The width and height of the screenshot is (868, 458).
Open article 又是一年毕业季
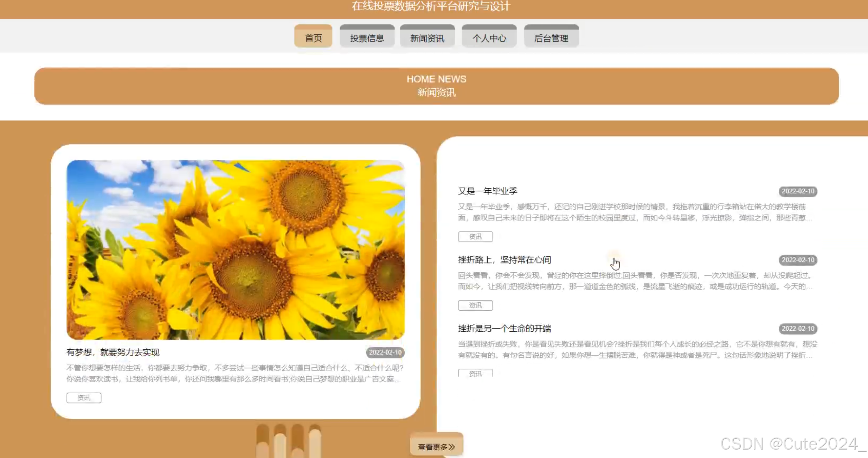(487, 191)
